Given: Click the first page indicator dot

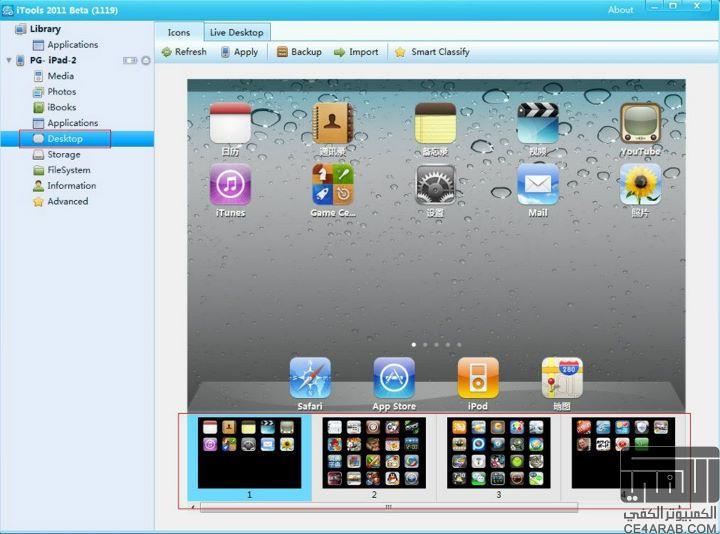Looking at the screenshot, I should (x=414, y=344).
